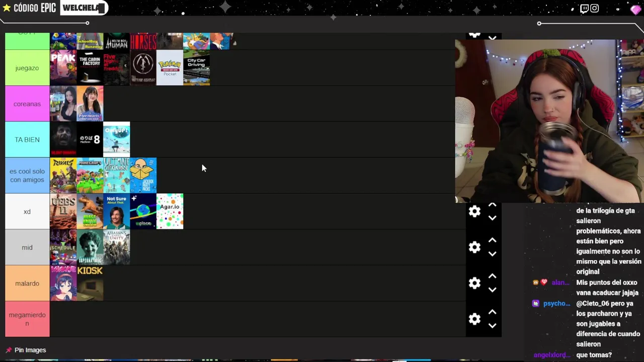The width and height of the screenshot is (644, 362).
Task: Open chat user psycho's name
Action: pyautogui.click(x=556, y=303)
